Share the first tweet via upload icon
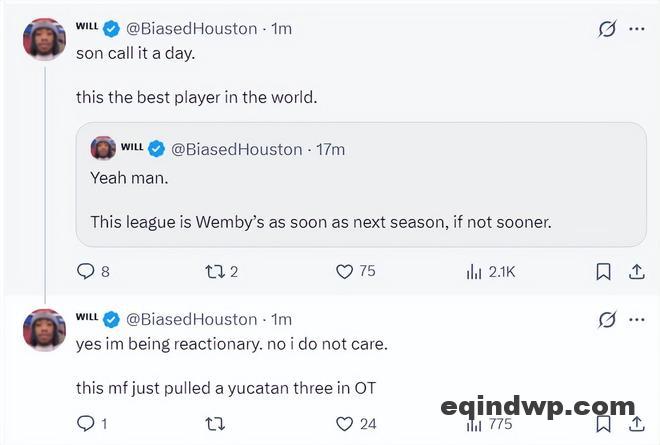 pyautogui.click(x=637, y=272)
